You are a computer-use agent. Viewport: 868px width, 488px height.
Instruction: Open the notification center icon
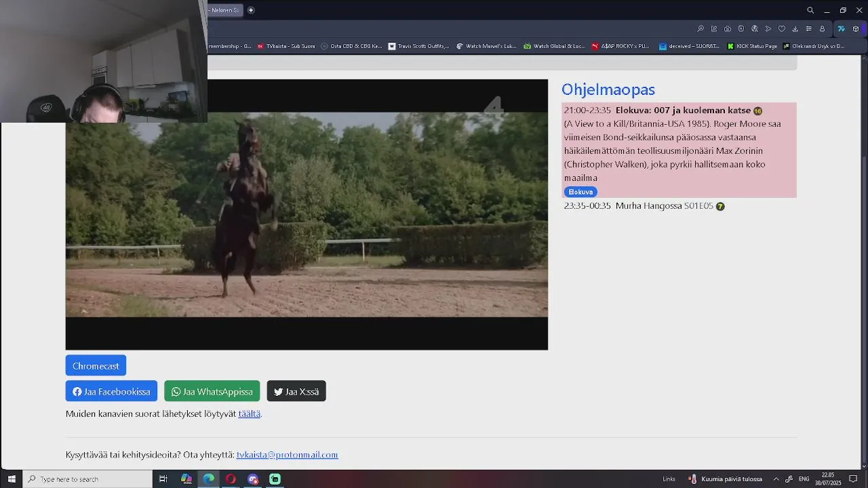(x=854, y=479)
